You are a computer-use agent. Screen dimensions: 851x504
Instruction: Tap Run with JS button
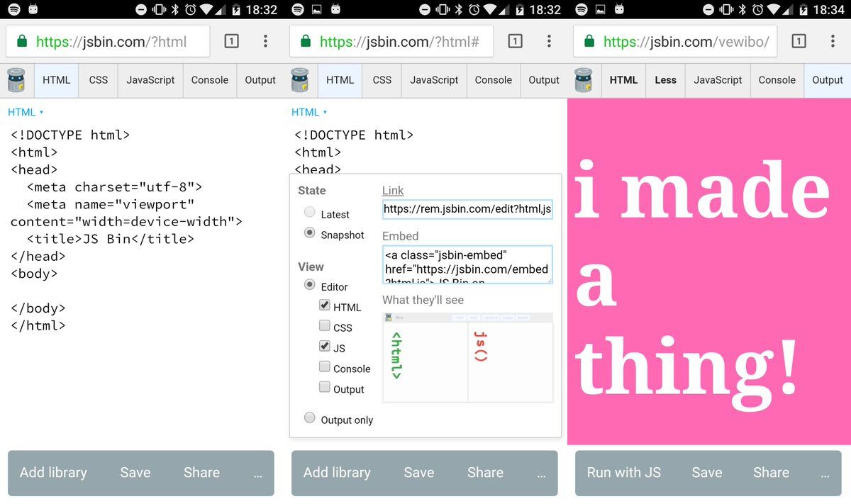tap(624, 472)
